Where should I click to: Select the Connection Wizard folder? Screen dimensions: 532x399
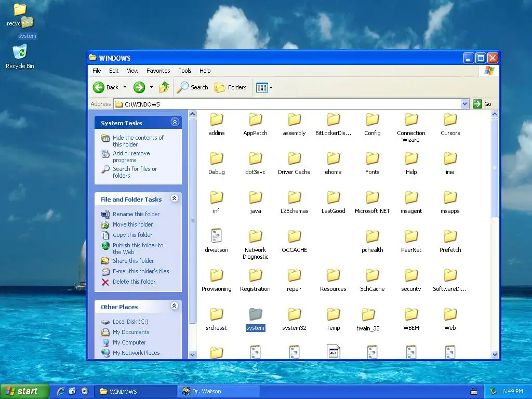411,128
